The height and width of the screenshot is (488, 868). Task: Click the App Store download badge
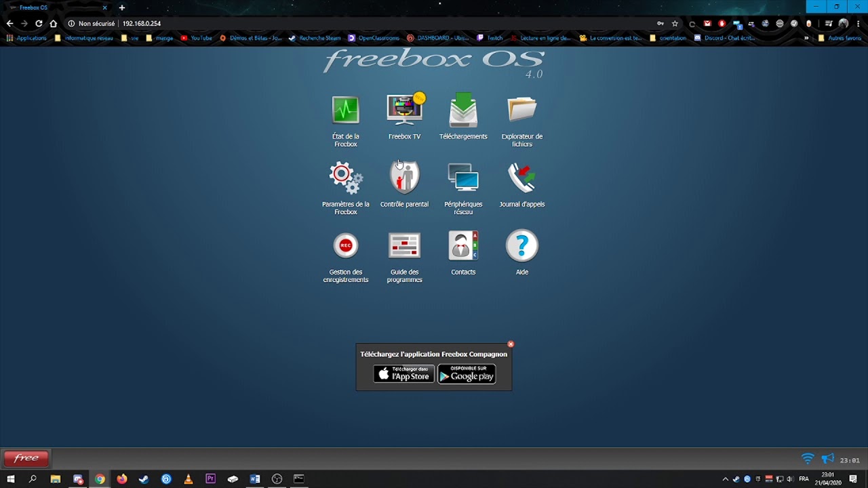403,374
